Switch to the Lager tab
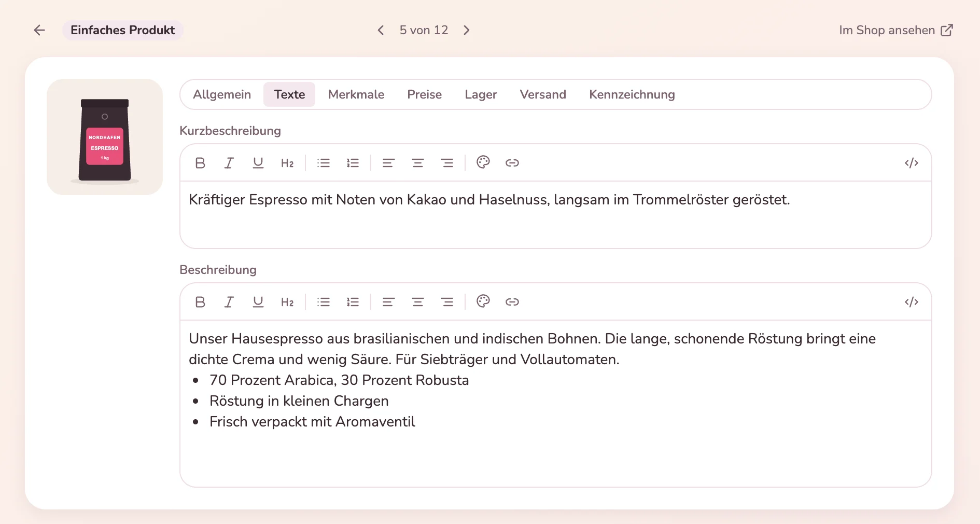The width and height of the screenshot is (980, 524). [481, 94]
